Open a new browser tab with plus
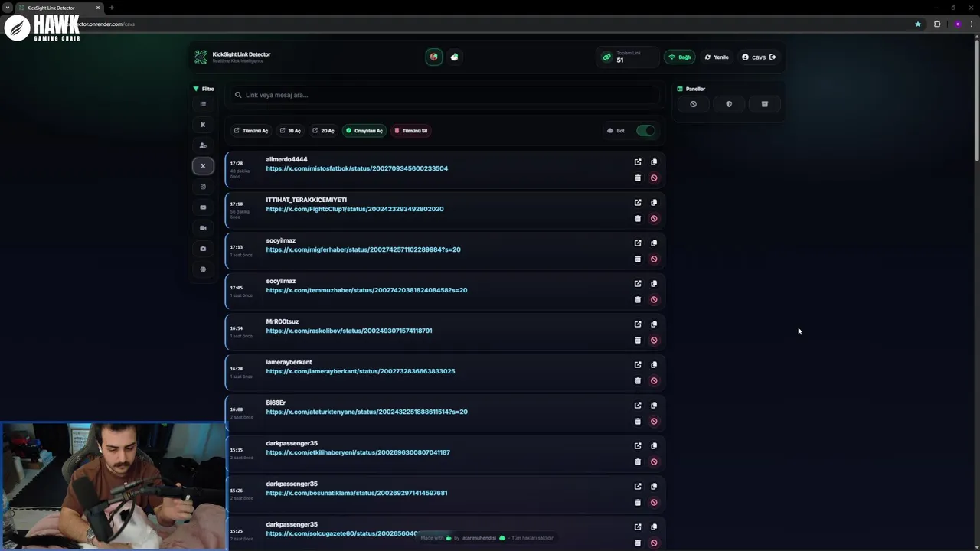This screenshot has height=551, width=980. 112,8
